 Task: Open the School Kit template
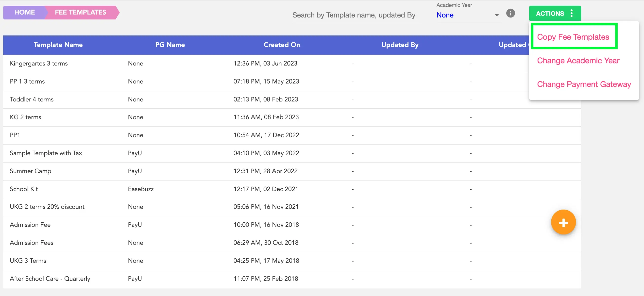[x=24, y=189]
